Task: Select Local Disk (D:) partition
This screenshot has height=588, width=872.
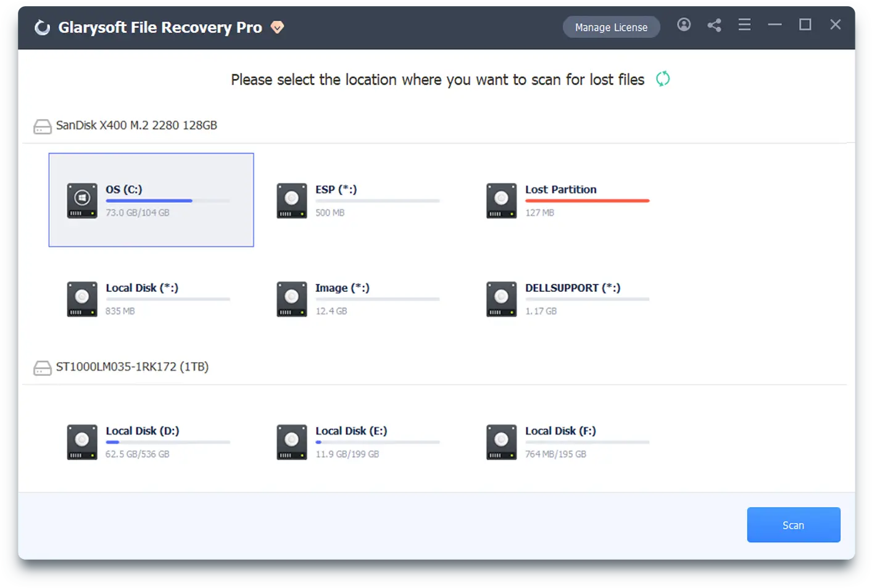Action: click(148, 442)
